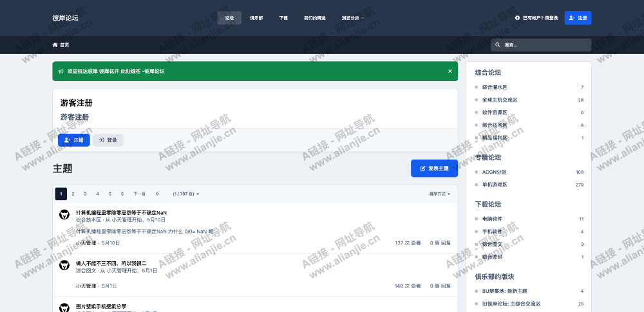The width and height of the screenshot is (644, 312).
Task: Click the megaphone icon in the announcement
Action: (61, 71)
